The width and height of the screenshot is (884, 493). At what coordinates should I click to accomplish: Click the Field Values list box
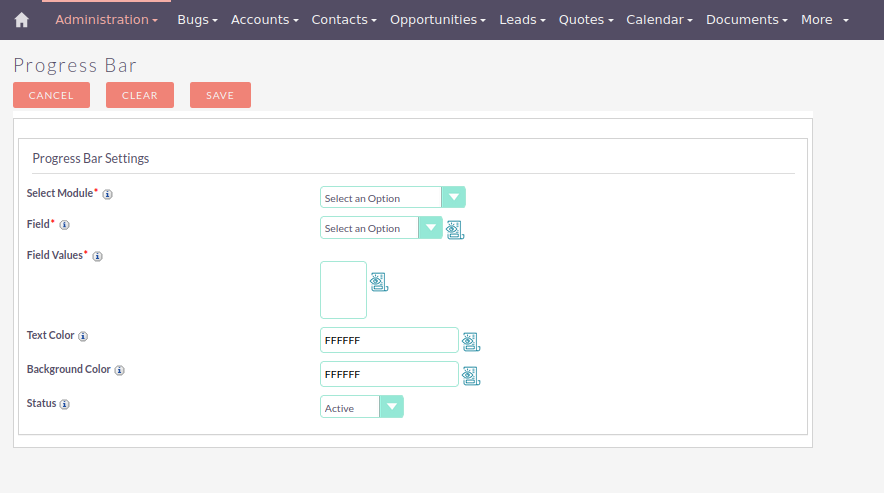[x=343, y=290]
